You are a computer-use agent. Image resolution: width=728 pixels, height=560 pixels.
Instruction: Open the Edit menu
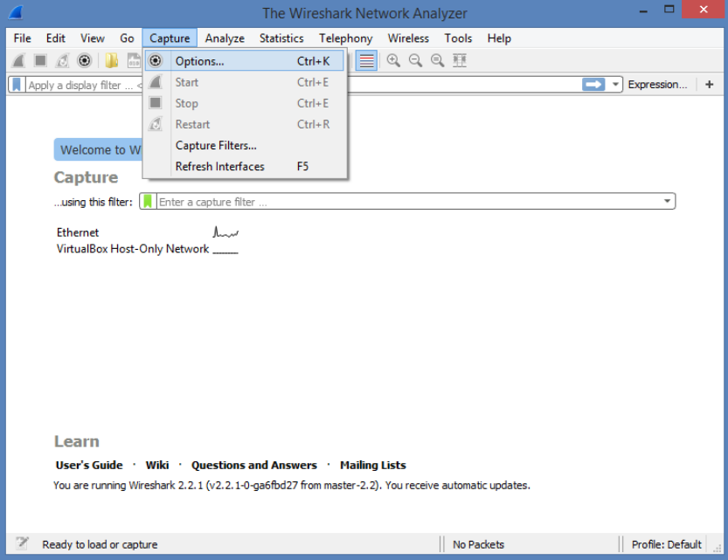(x=56, y=38)
